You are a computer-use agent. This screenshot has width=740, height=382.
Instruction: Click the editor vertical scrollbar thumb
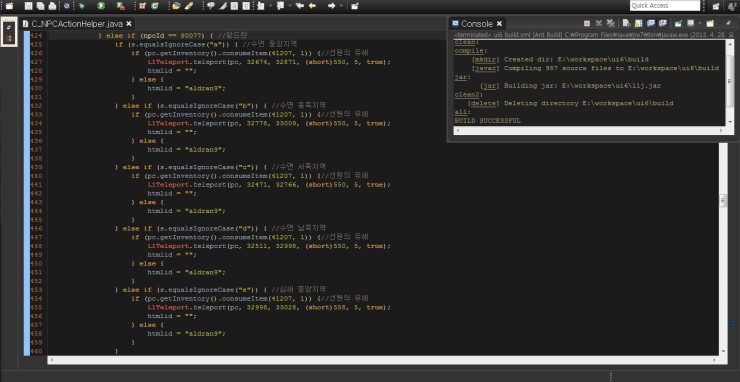(723, 201)
